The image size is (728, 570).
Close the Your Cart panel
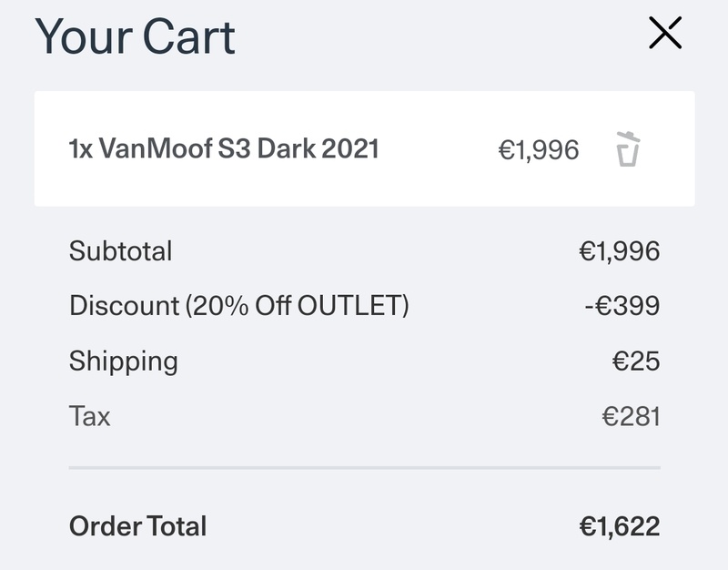(x=665, y=33)
